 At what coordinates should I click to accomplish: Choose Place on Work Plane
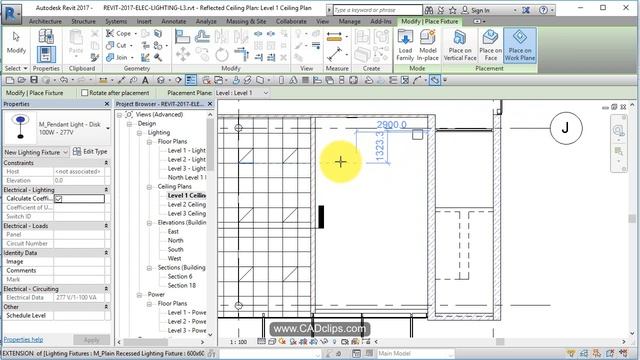tap(520, 45)
